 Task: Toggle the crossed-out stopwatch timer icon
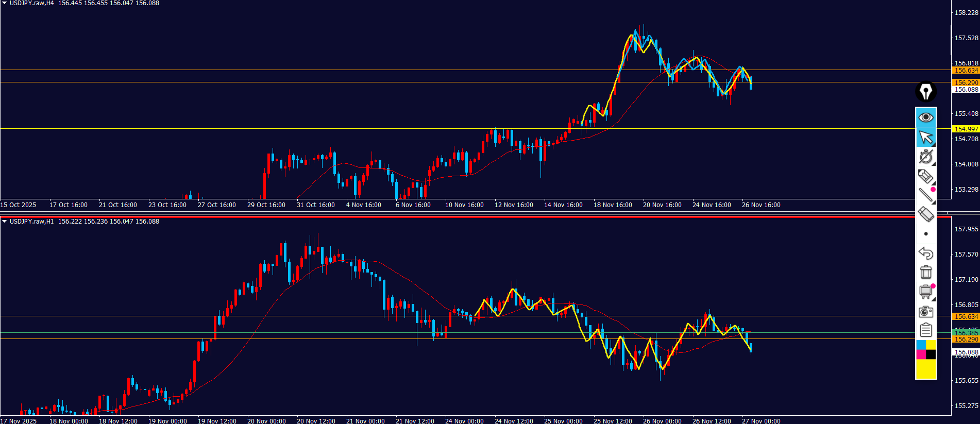[x=925, y=157]
